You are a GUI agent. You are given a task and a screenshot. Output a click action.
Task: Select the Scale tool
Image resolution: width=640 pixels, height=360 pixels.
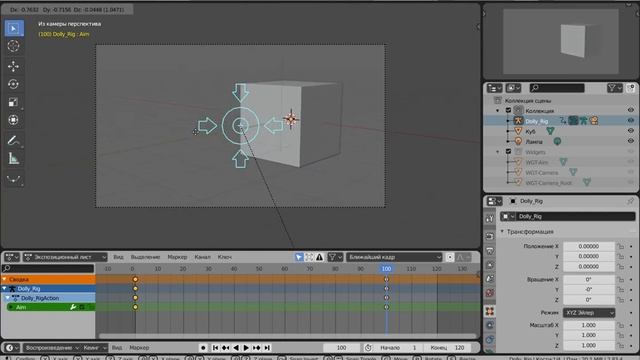[x=14, y=102]
